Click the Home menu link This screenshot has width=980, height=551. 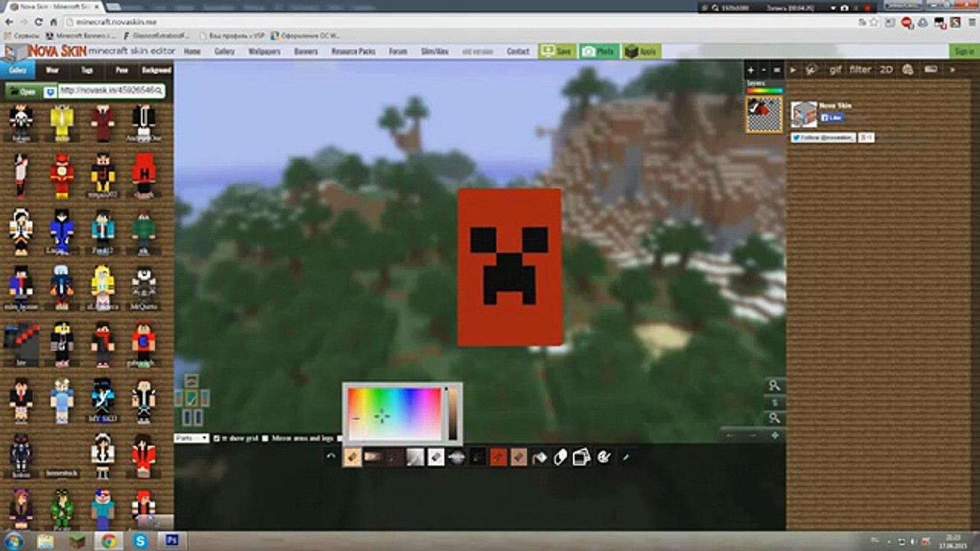click(x=192, y=52)
